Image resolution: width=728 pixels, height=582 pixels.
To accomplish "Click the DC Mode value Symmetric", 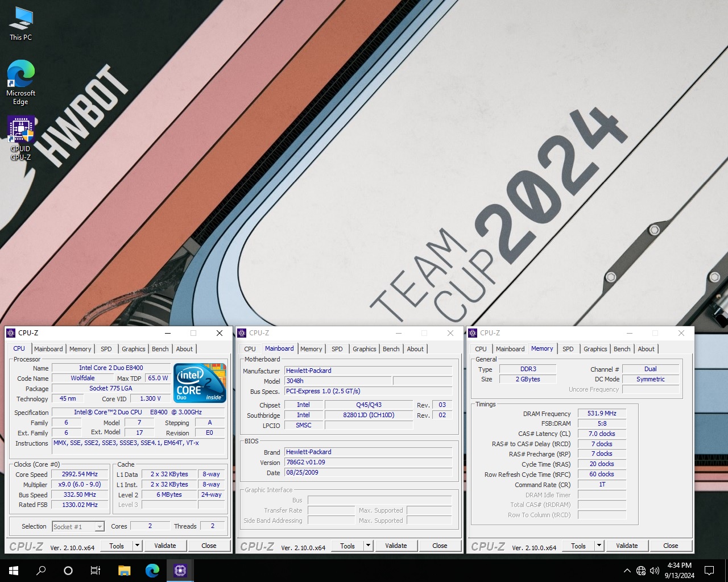I will pos(651,379).
